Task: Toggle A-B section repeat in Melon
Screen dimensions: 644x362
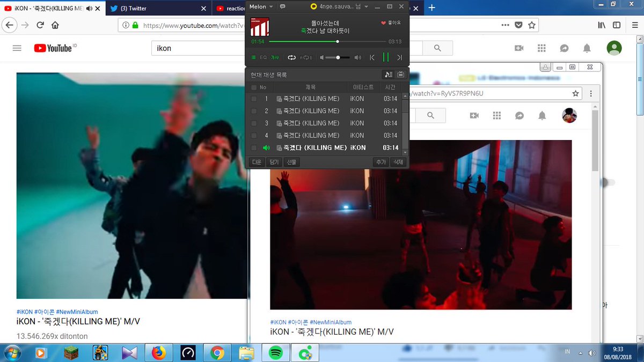Action: 306,57
